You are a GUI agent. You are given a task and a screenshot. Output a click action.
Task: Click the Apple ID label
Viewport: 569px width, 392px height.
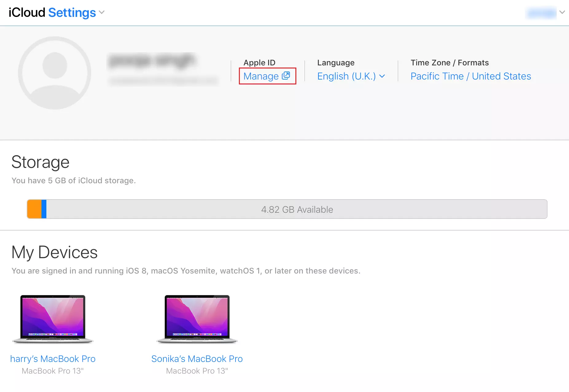(259, 63)
